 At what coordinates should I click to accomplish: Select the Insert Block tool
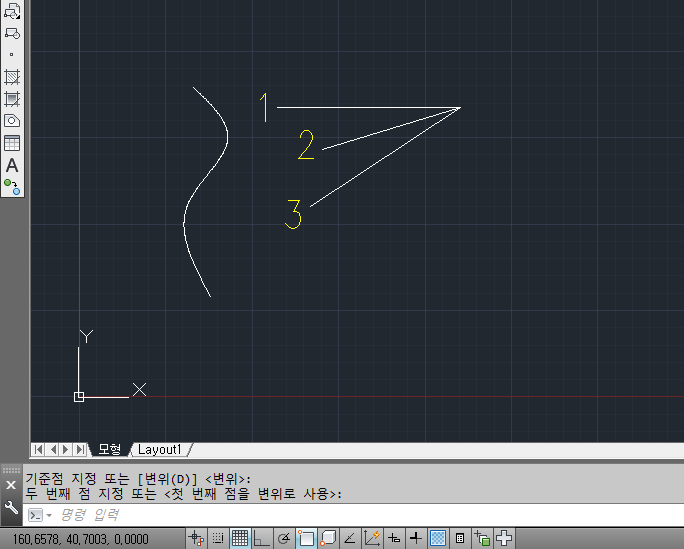click(x=12, y=11)
